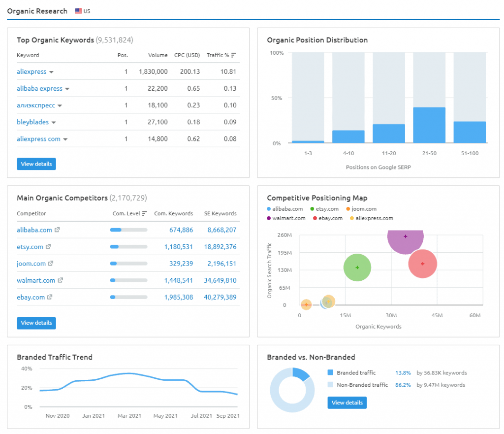Click the 21-50 position distribution bar
Image resolution: width=504 pixels, height=434 pixels.
tap(429, 125)
